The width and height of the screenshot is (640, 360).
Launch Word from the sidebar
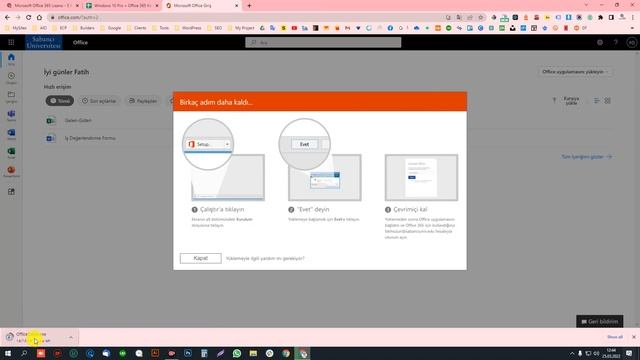(11, 134)
